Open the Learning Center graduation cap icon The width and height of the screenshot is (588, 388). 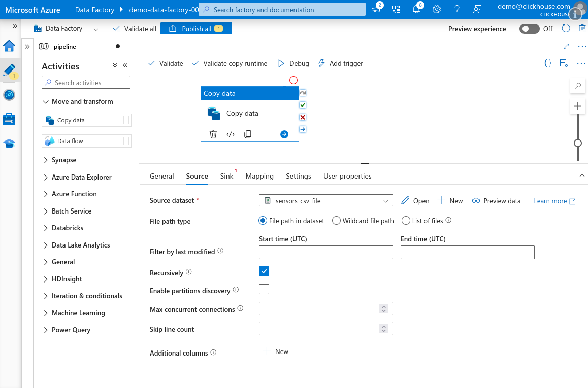pos(9,144)
